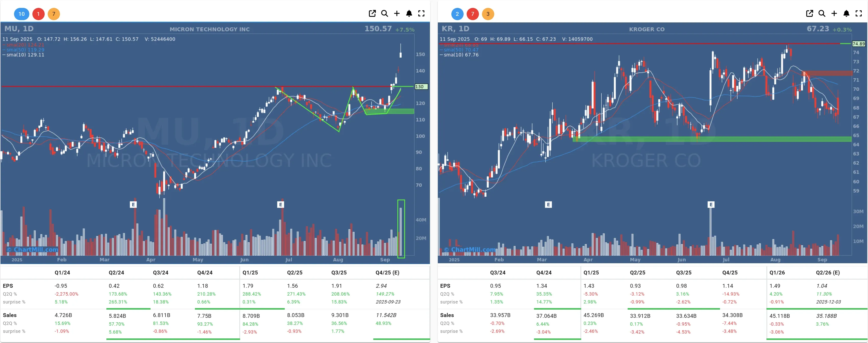
Task: Click the plus icon on KR chart
Action: coord(834,14)
